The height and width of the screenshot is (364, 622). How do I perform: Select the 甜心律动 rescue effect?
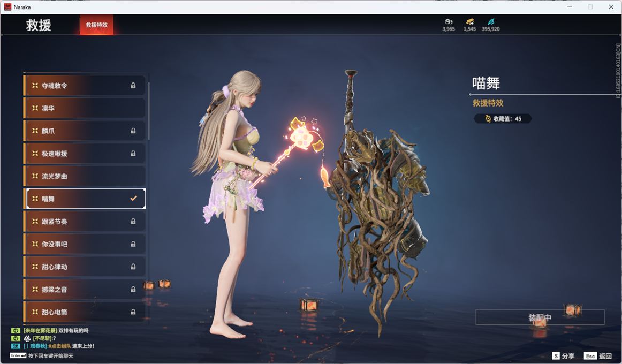point(85,267)
